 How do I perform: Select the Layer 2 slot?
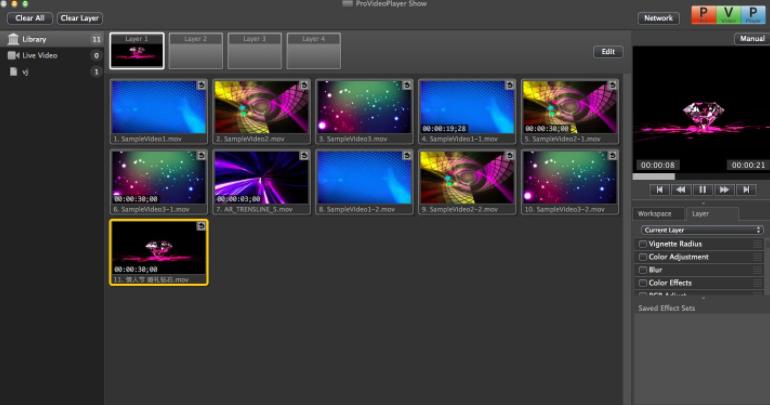tap(196, 51)
